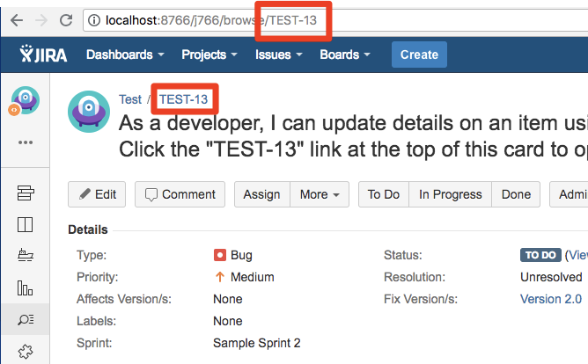Image resolution: width=588 pixels, height=364 pixels.
Task: Click the Comment button
Action: [x=180, y=194]
